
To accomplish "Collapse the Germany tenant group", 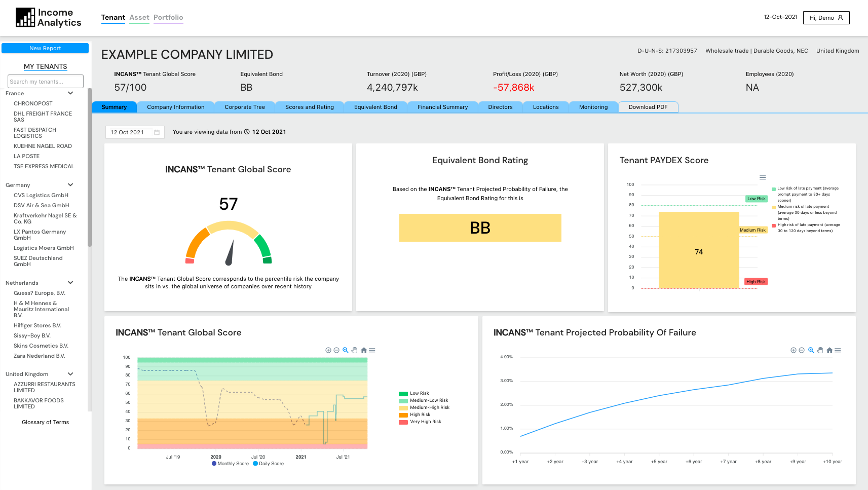I will click(70, 185).
